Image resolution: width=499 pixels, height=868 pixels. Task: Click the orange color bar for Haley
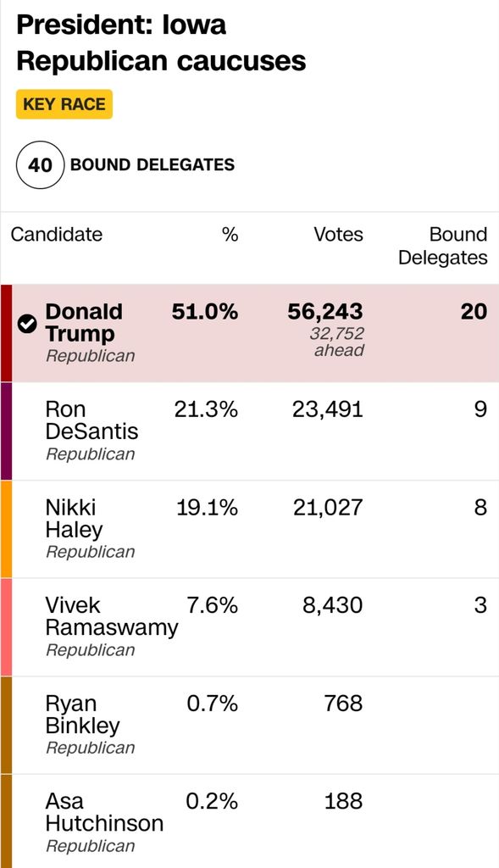click(6, 529)
